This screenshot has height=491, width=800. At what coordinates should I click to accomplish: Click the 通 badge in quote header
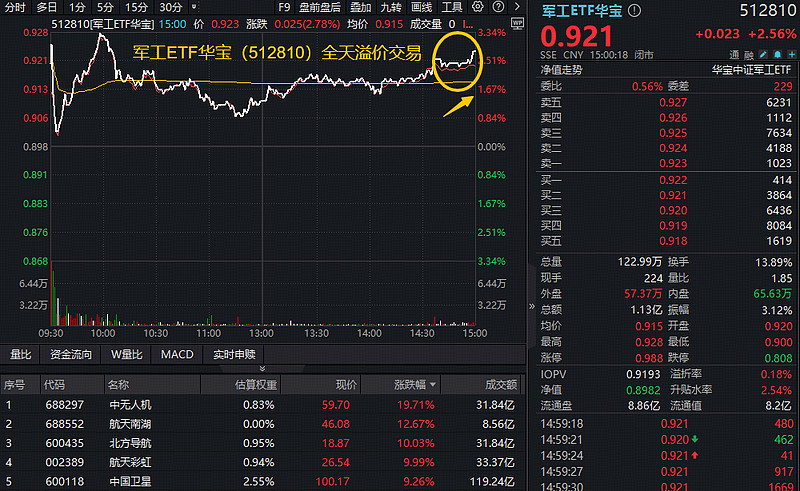click(x=734, y=55)
